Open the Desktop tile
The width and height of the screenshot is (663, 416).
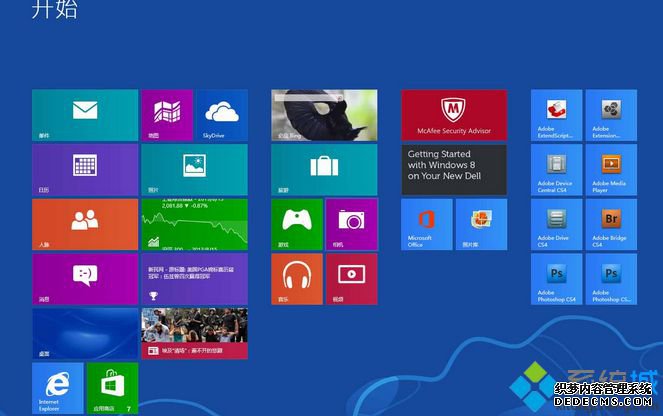(x=85, y=334)
